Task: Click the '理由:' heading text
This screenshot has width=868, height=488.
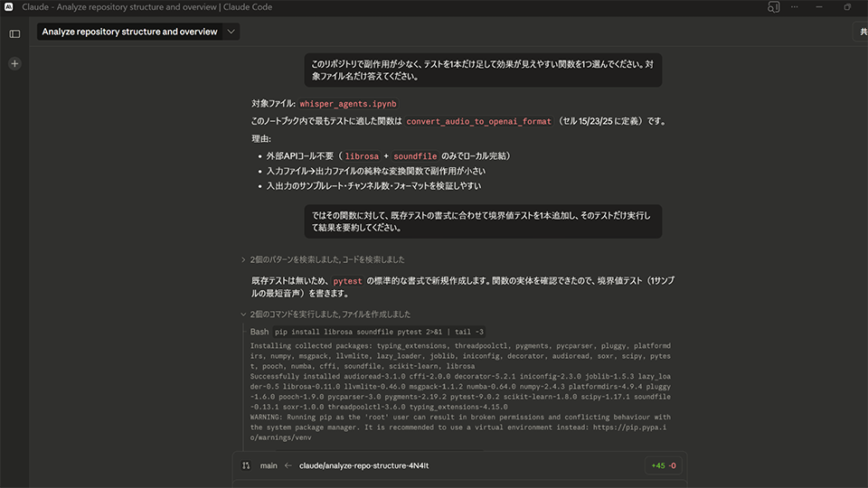Action: tap(261, 139)
